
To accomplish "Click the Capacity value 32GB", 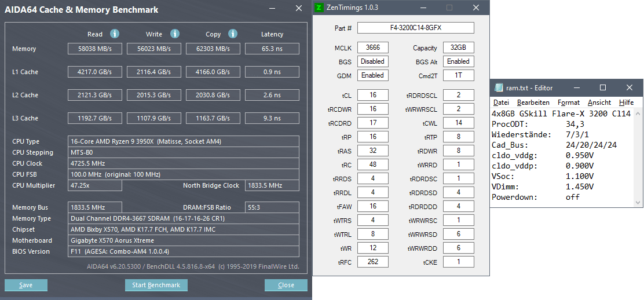I will point(458,47).
